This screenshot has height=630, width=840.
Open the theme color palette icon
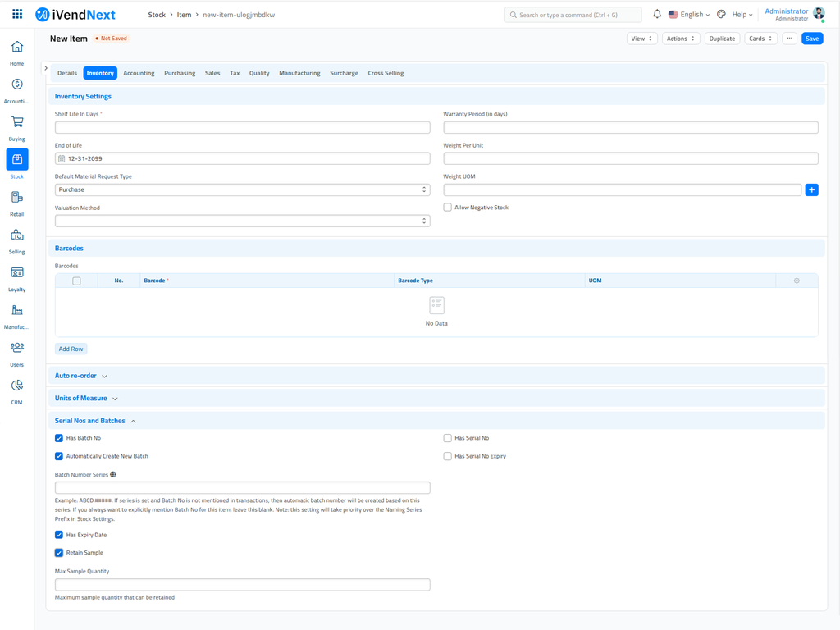(721, 15)
